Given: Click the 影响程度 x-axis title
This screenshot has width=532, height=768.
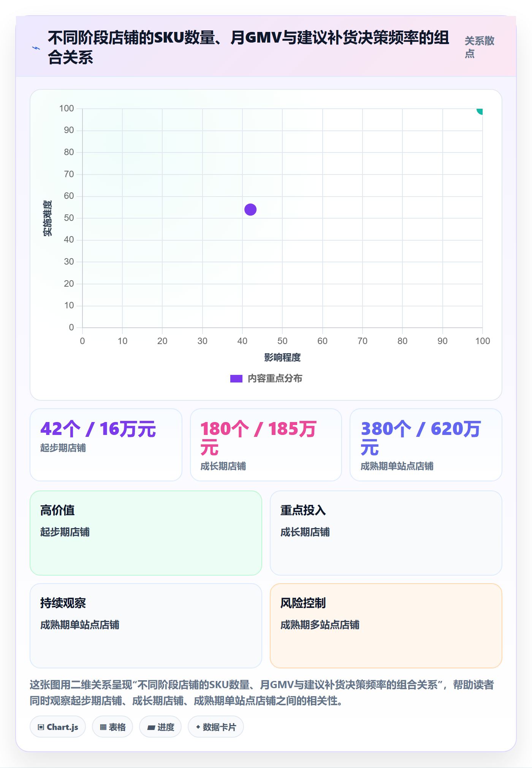Looking at the screenshot, I should pos(282,357).
